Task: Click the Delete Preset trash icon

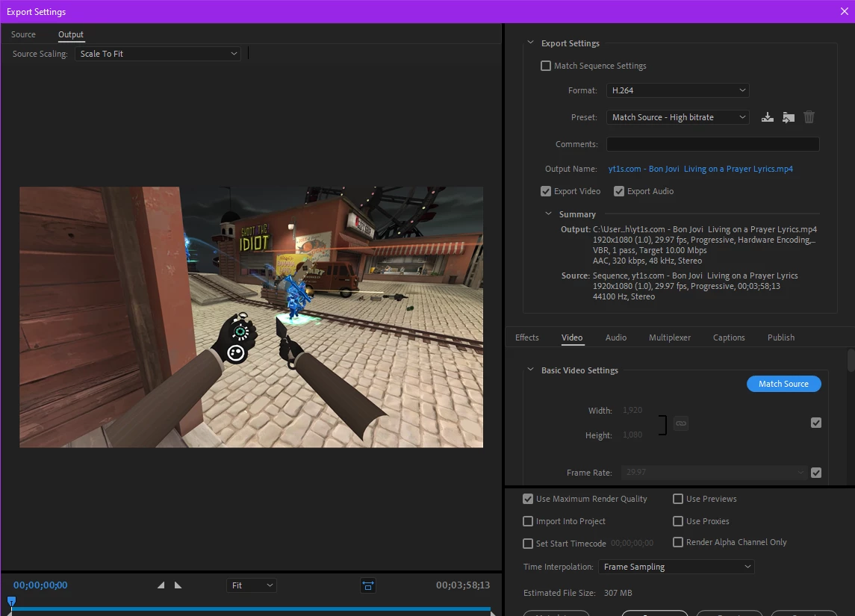Action: pos(809,117)
